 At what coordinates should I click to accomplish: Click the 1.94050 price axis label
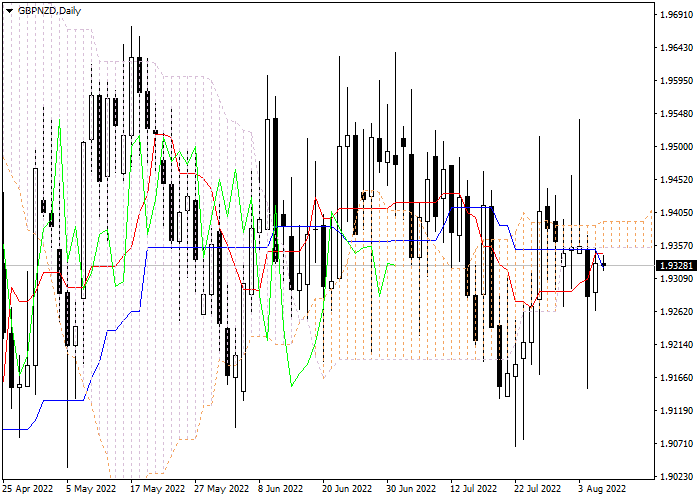coord(675,213)
